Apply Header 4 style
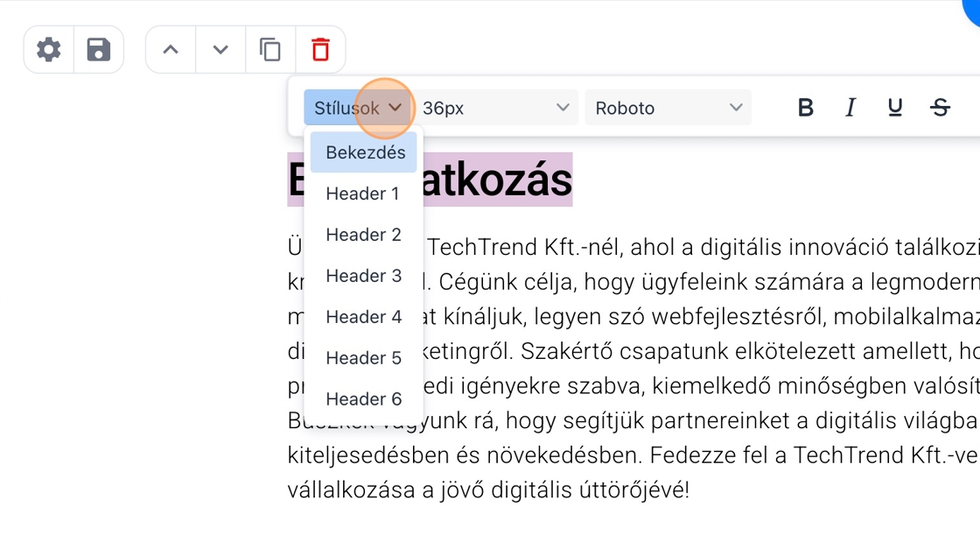Screen dimensions: 980x549 (x=362, y=317)
